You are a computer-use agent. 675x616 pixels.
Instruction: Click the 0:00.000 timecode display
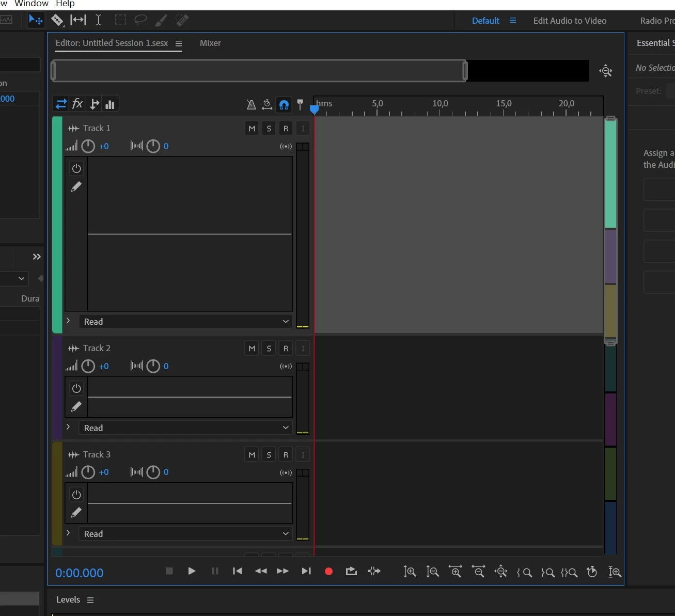(x=80, y=573)
